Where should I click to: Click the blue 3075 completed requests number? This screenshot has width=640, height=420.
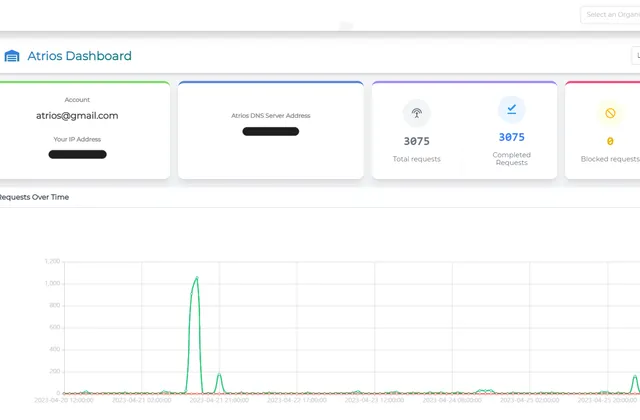coord(511,137)
